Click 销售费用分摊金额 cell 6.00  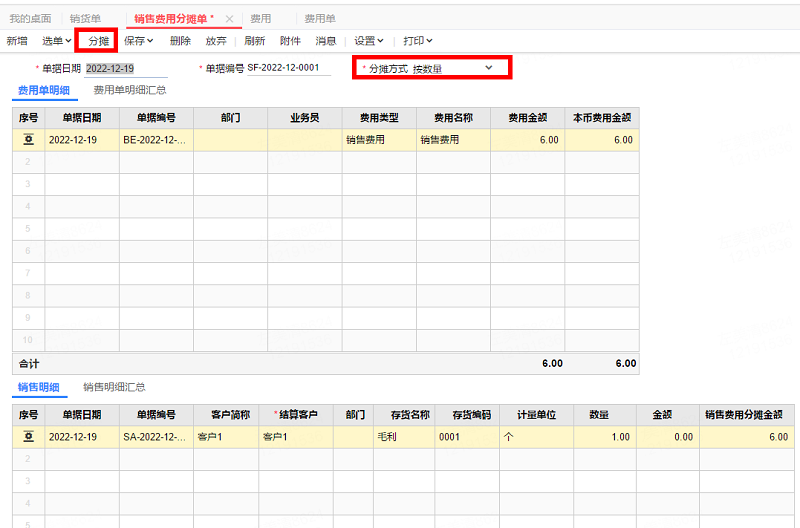pos(746,437)
